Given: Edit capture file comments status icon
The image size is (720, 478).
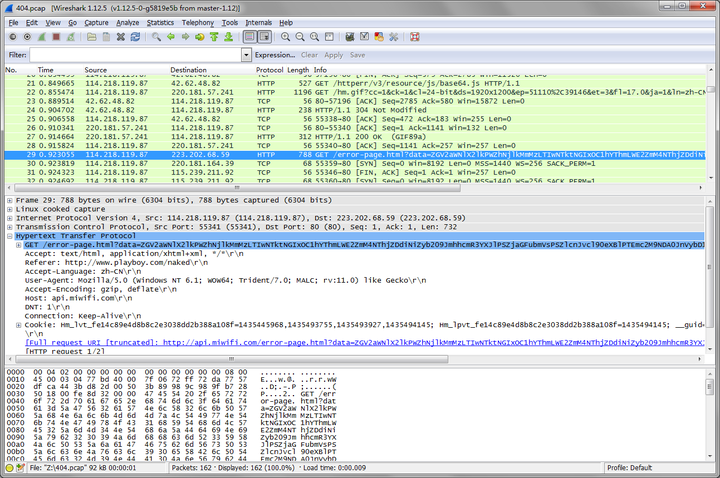Looking at the screenshot, I should [20, 468].
